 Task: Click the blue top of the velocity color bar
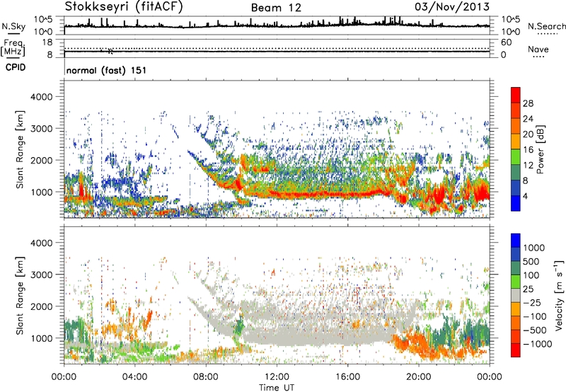(516, 241)
